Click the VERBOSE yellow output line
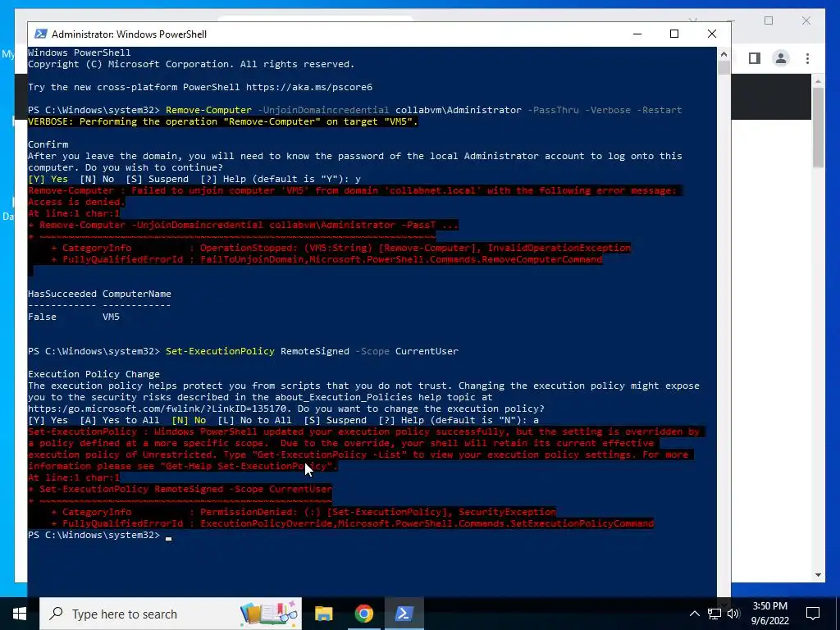Image resolution: width=840 pixels, height=630 pixels. (x=222, y=121)
